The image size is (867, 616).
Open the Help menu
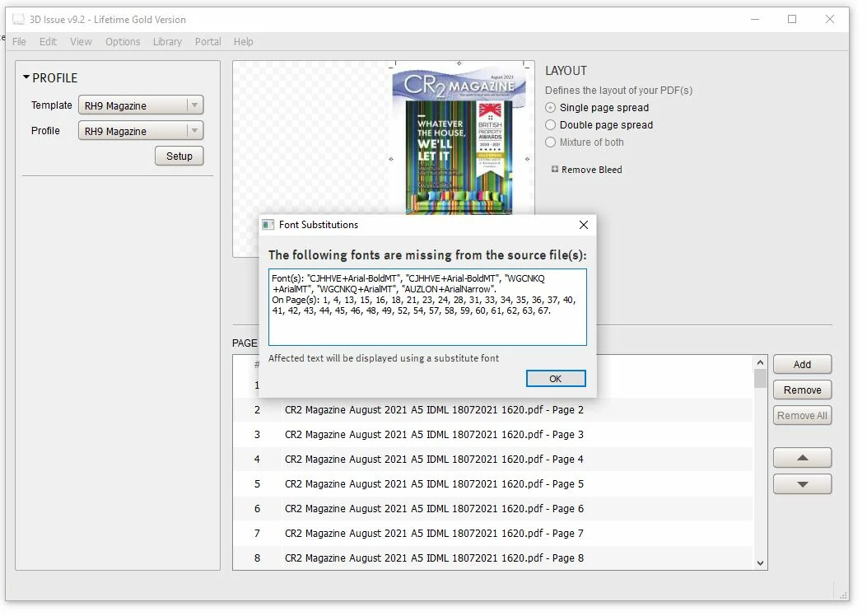coord(243,41)
